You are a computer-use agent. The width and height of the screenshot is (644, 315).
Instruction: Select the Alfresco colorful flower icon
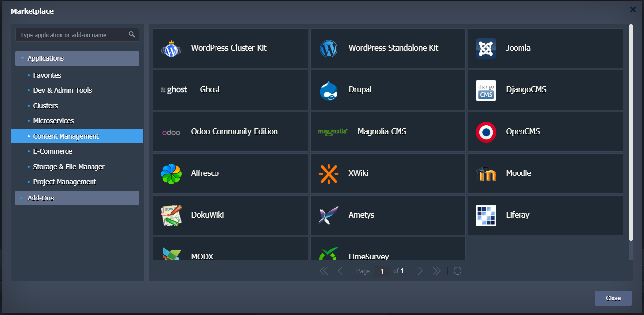click(171, 174)
